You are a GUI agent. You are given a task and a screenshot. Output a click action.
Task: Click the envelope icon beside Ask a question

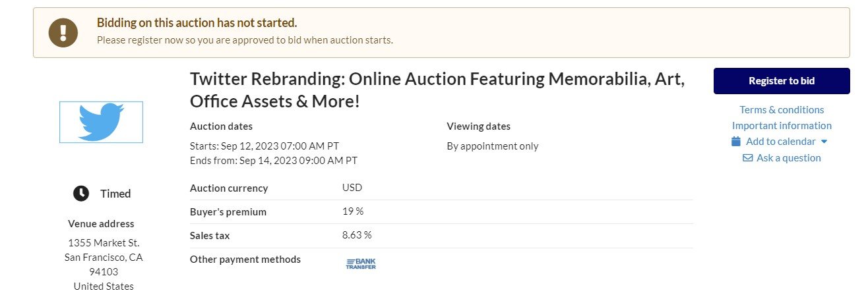tap(747, 158)
